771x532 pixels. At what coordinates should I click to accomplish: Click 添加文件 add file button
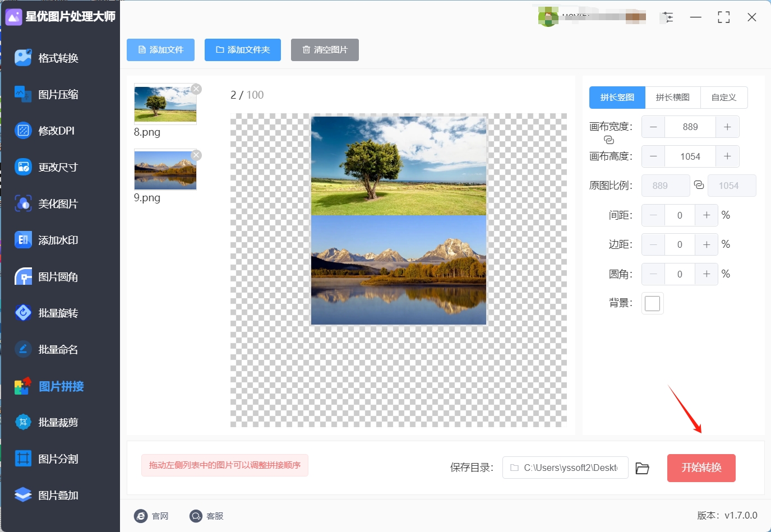(160, 50)
